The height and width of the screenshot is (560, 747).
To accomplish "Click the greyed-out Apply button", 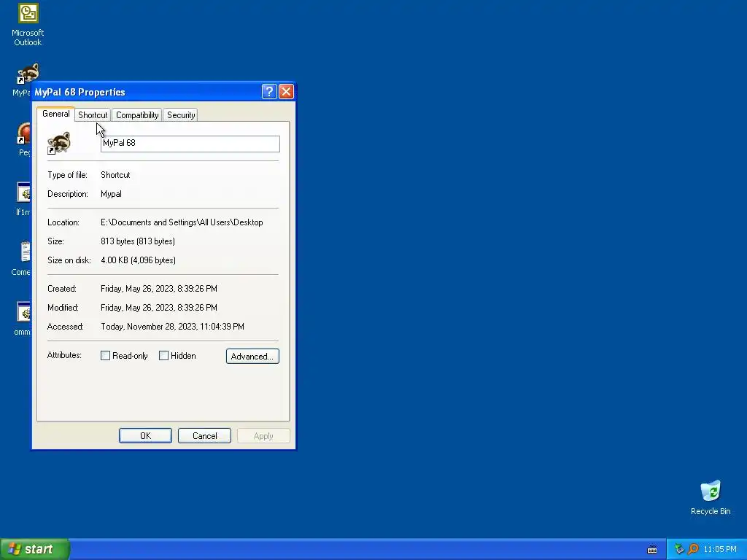I will coord(263,436).
